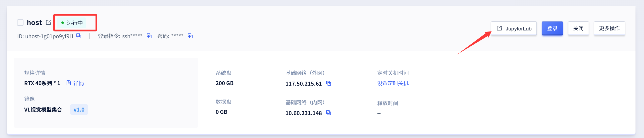Viewport: 644px width, 138px height.
Task: Copy the instance password
Action: tap(190, 36)
